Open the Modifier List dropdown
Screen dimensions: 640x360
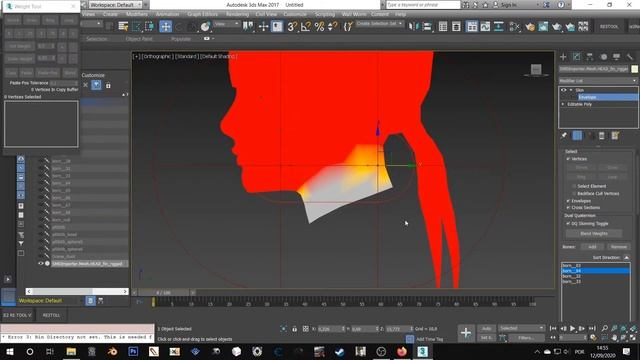598,81
